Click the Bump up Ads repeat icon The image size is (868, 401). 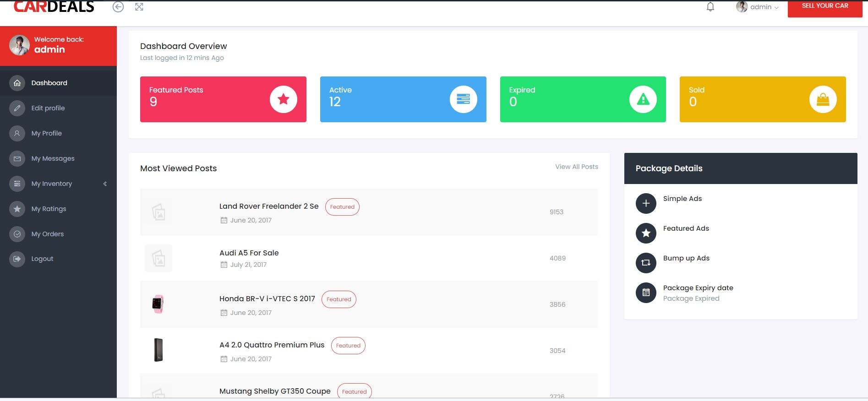point(646,263)
